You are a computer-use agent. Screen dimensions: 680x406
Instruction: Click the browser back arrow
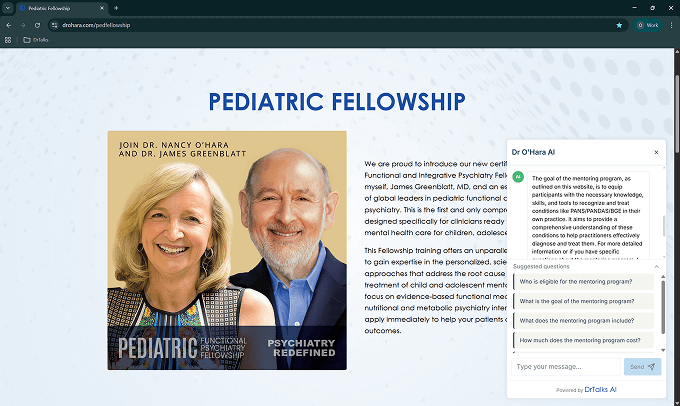(x=9, y=24)
